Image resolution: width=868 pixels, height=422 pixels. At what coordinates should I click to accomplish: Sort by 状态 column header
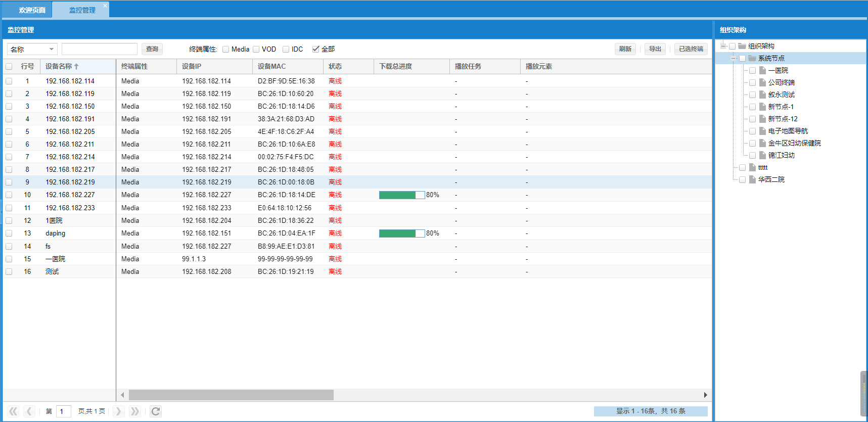point(348,66)
